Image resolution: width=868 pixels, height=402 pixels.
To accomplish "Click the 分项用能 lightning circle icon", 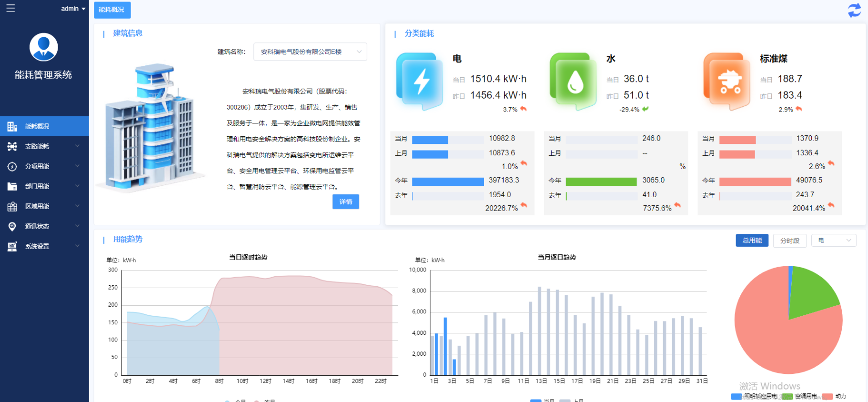I will 12,166.
